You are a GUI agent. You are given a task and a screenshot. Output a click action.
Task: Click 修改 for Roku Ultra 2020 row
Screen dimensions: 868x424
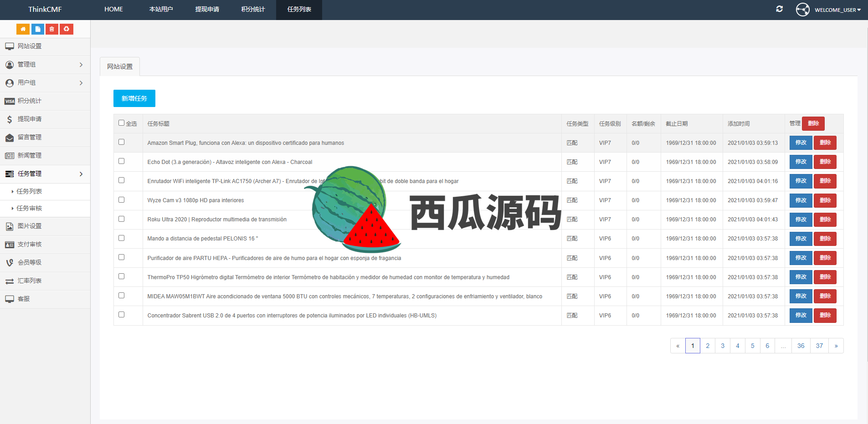(x=801, y=220)
